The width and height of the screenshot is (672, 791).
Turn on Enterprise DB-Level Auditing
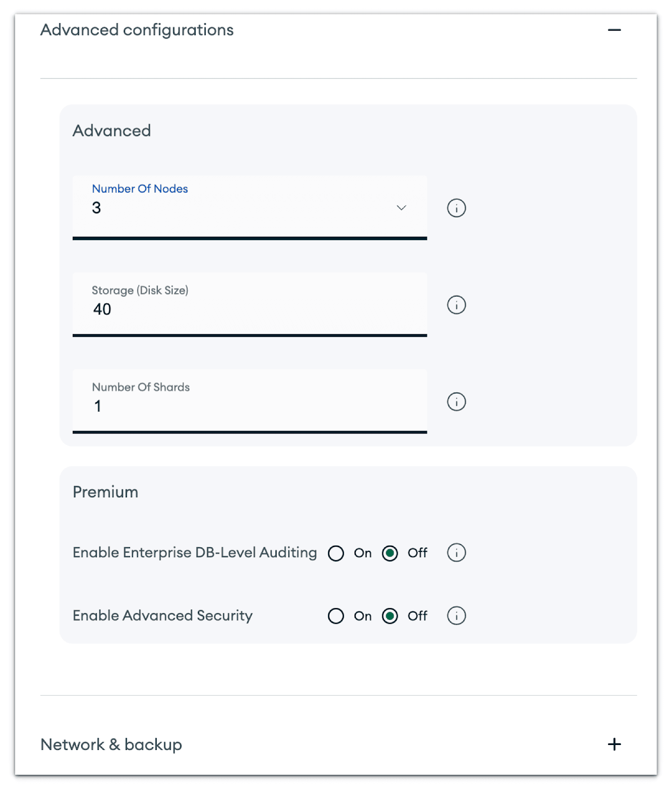point(336,553)
